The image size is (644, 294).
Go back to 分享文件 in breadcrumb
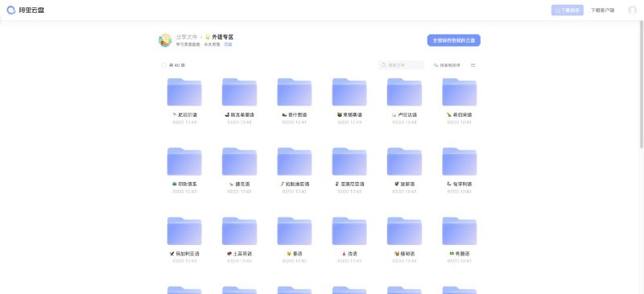pyautogui.click(x=187, y=37)
